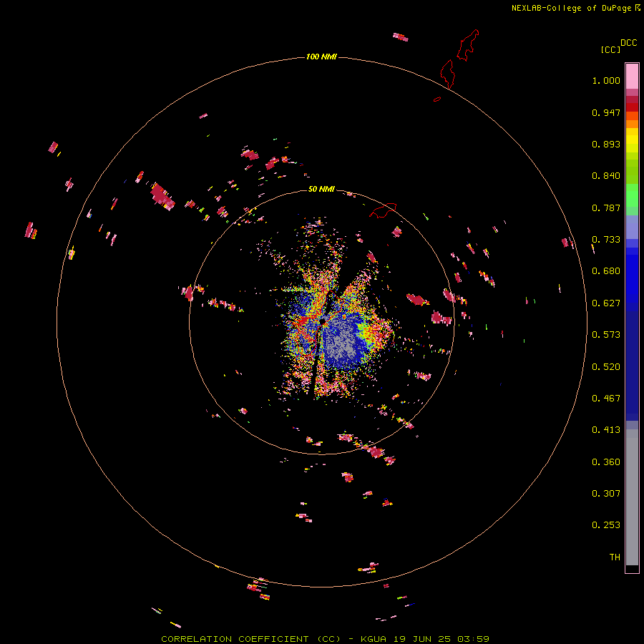Viewport: 644px width, 644px height.
Task: Click the radar site center black dot
Action: pos(323,321)
